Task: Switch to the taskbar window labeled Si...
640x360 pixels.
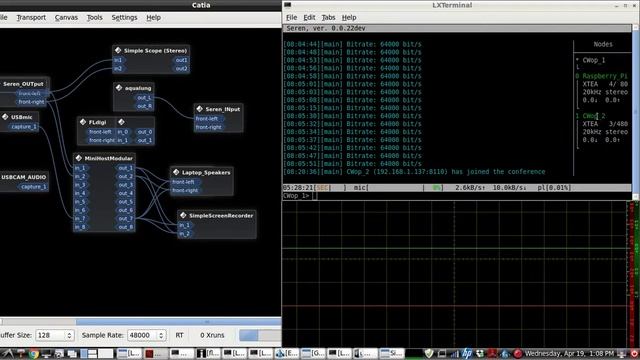Action: click(392, 354)
